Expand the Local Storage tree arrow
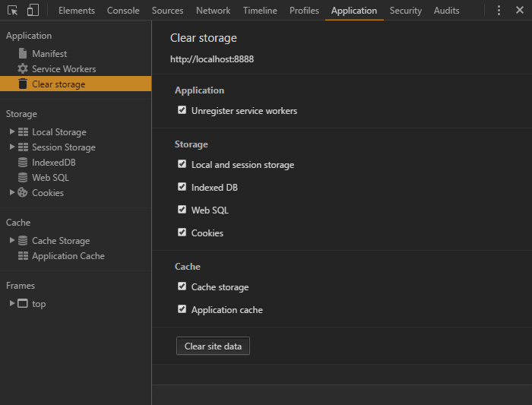This screenshot has height=405, width=532. click(12, 132)
